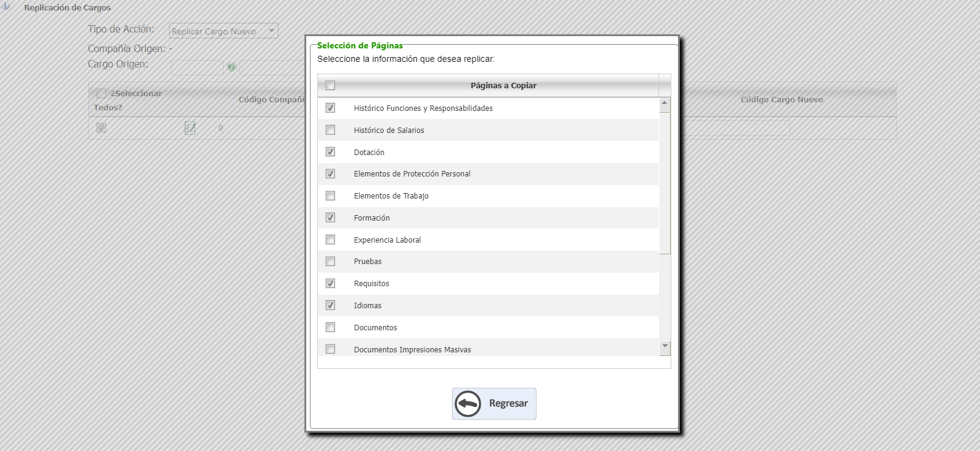The height and width of the screenshot is (451, 980).
Task: Click the pages list scrollbar thumb
Action: 665,182
